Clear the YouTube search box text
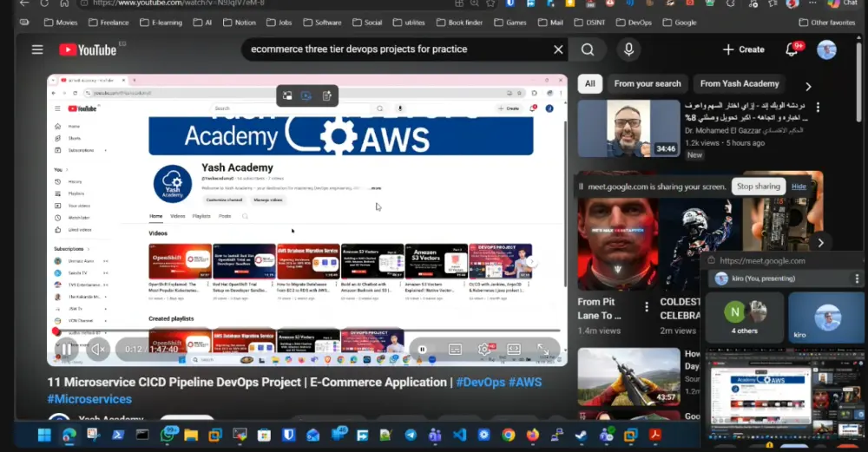 [x=558, y=49]
